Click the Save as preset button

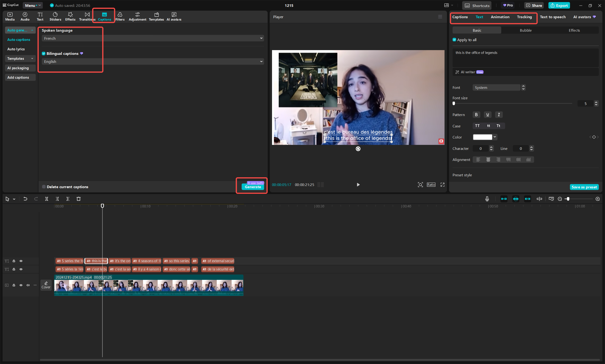click(584, 187)
